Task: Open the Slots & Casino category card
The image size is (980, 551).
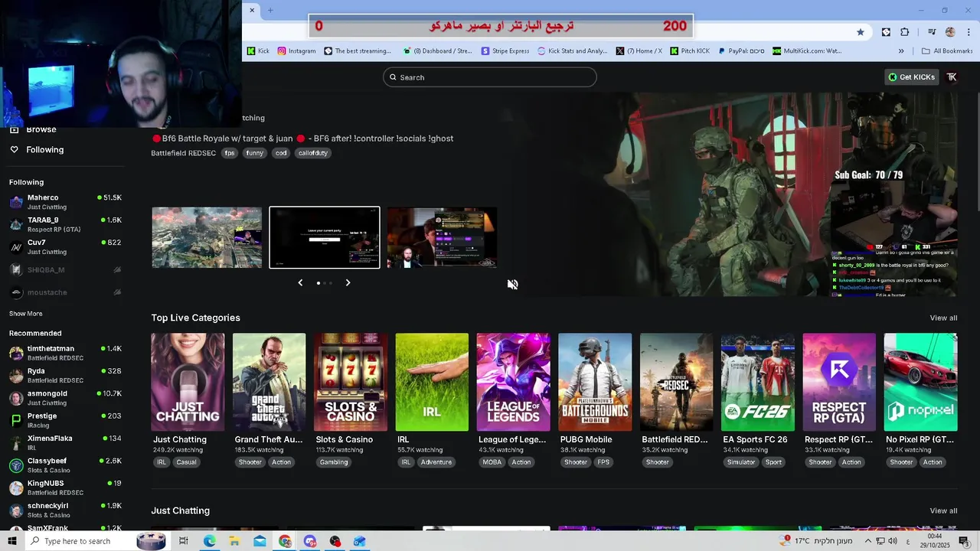Action: coord(351,382)
